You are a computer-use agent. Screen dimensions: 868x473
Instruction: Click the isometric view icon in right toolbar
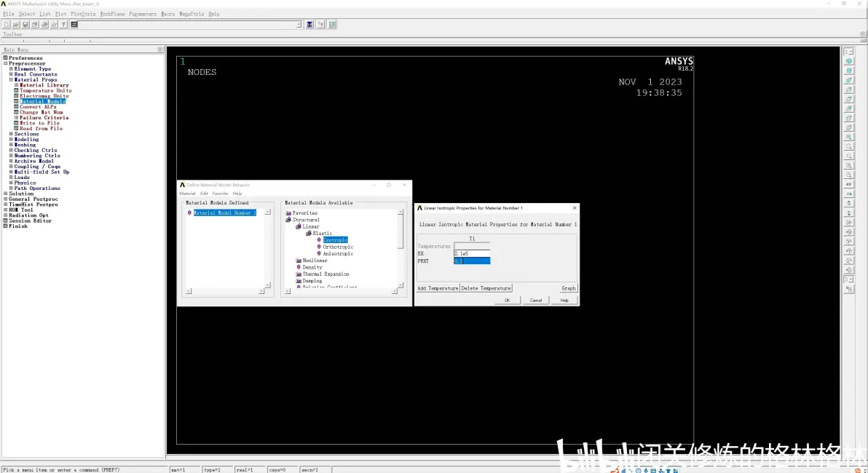tap(848, 61)
